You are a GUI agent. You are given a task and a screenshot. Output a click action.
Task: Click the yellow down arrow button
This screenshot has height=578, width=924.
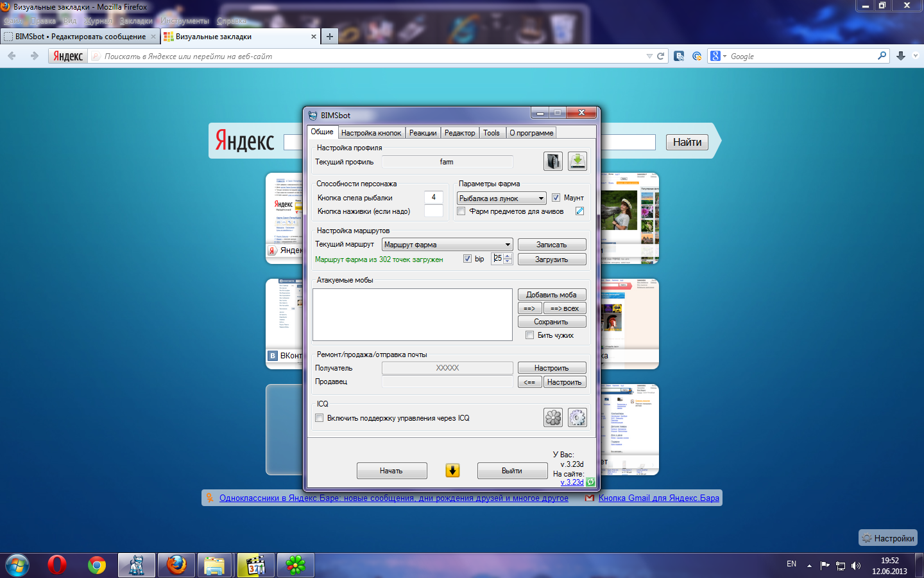(x=452, y=471)
